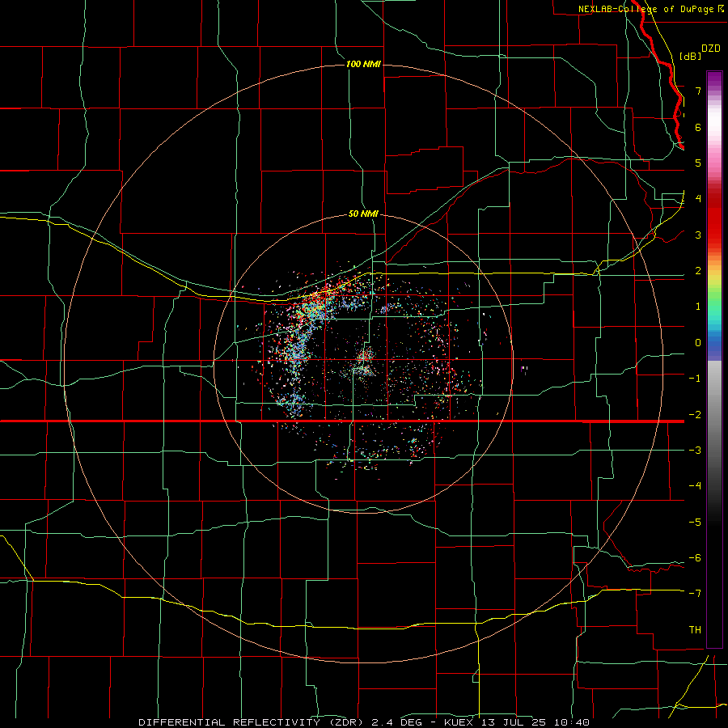Screen dimensions: 728x728
Task: Click the 5 value on color scale
Action: point(698,163)
